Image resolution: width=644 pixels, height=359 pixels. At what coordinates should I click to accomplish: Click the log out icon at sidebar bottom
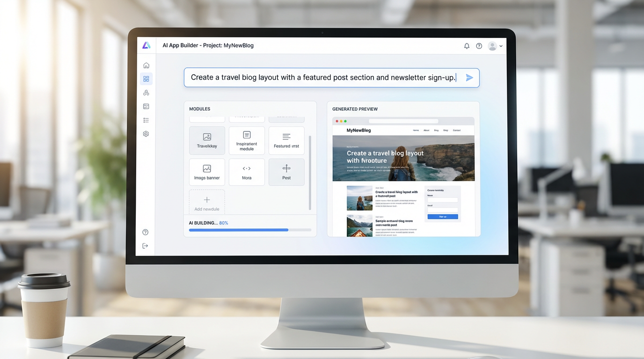tap(145, 245)
